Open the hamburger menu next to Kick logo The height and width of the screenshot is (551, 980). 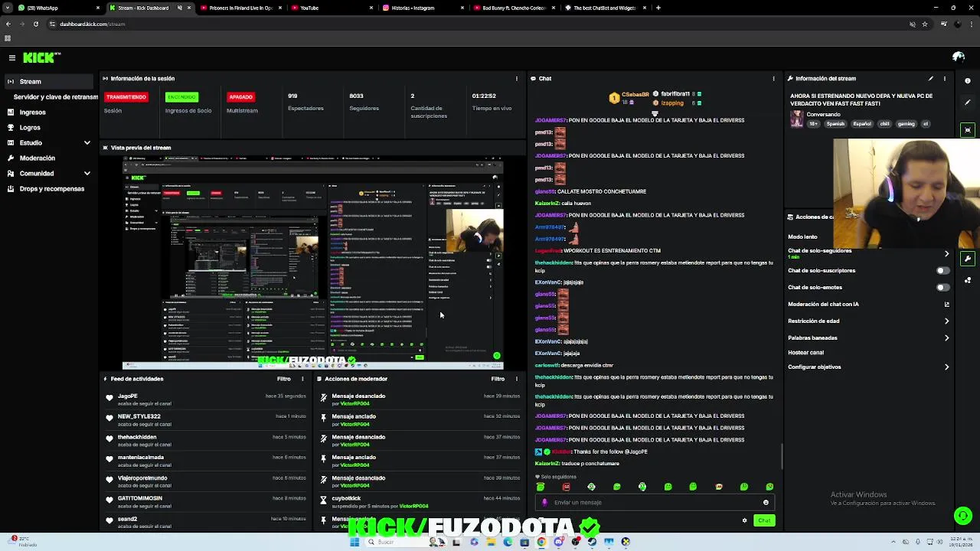coord(12,57)
